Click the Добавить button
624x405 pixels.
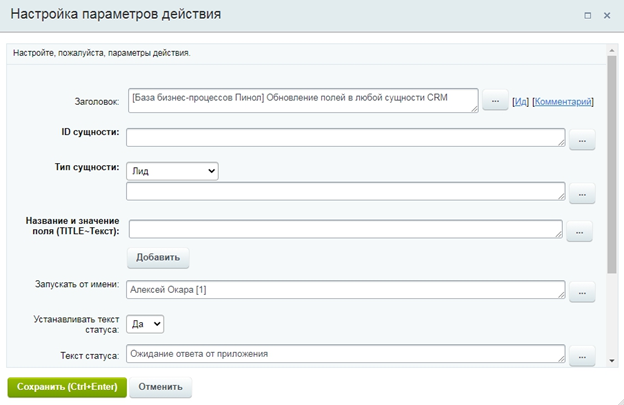click(x=157, y=257)
